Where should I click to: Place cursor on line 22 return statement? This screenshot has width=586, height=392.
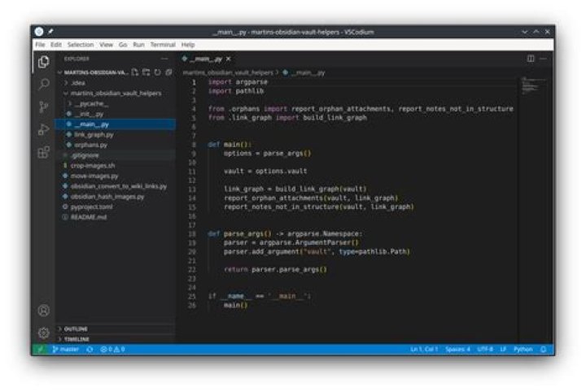coord(275,269)
